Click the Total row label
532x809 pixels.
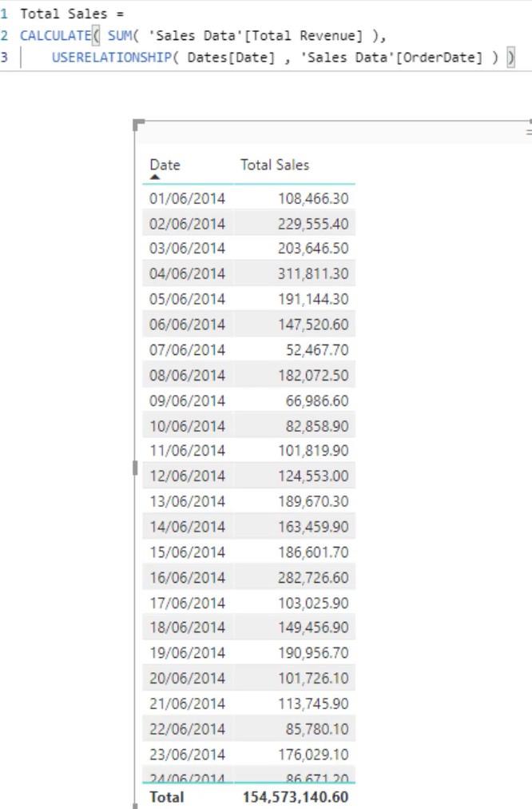[x=166, y=797]
